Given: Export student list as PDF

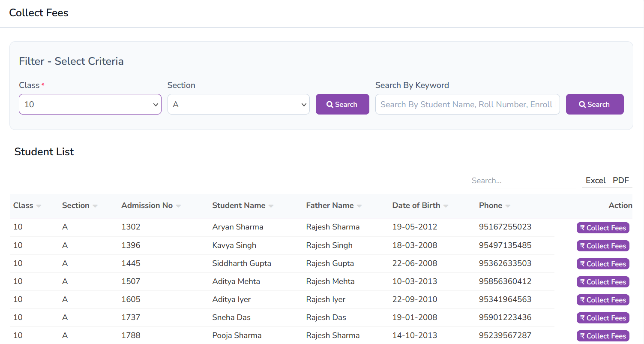Looking at the screenshot, I should [x=620, y=181].
